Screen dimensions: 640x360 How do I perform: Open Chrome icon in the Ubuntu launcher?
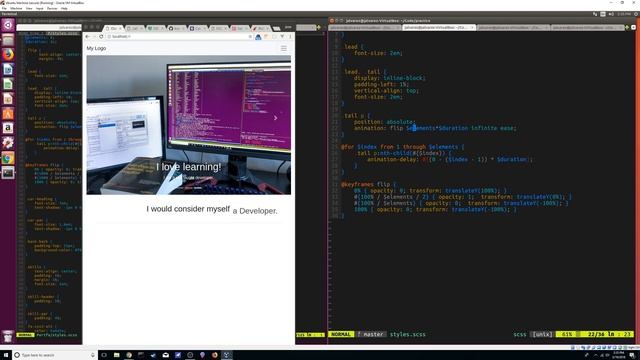tap(8, 158)
